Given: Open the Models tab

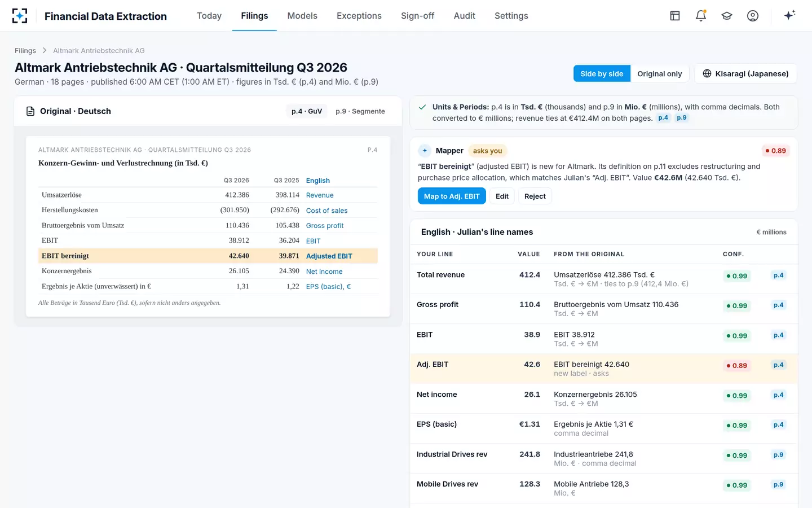Looking at the screenshot, I should [302, 16].
